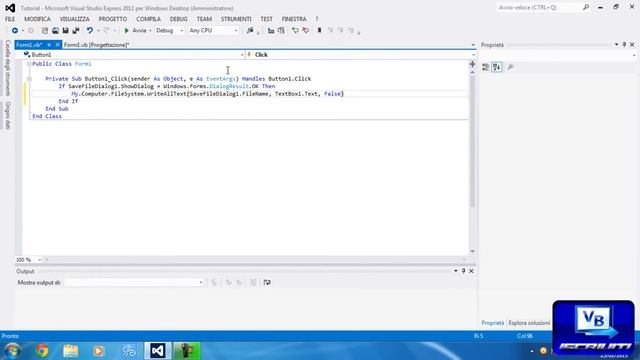This screenshot has height=360, width=640.
Task: Open the Proprietà panel window options arrow
Action: coord(616,44)
